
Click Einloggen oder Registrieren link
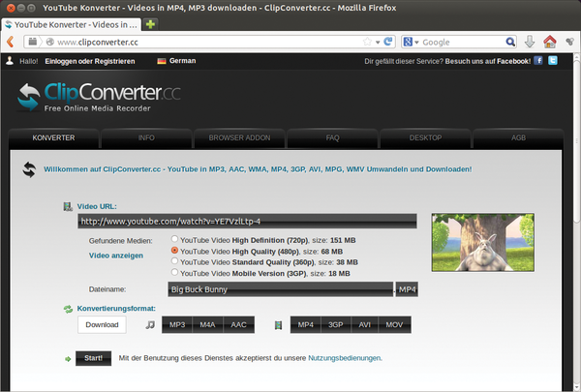(90, 61)
